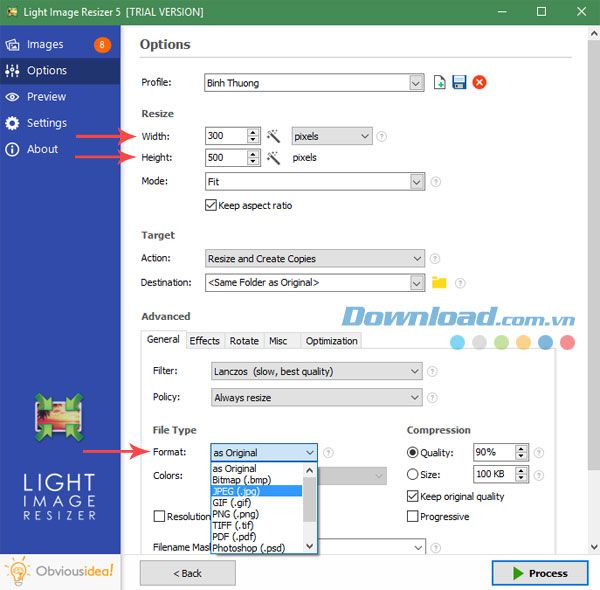Open the Settings section in sidebar
Screen dimensions: 600x590
(x=60, y=123)
